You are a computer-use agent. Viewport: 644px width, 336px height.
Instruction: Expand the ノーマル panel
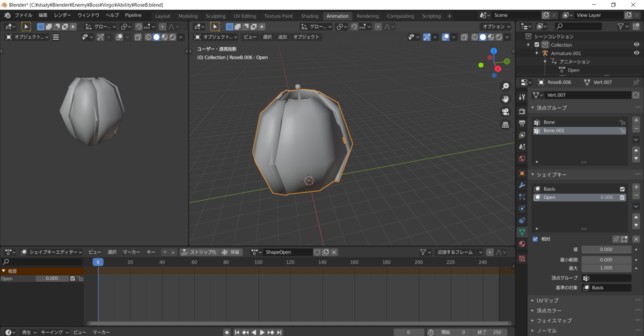(533, 331)
